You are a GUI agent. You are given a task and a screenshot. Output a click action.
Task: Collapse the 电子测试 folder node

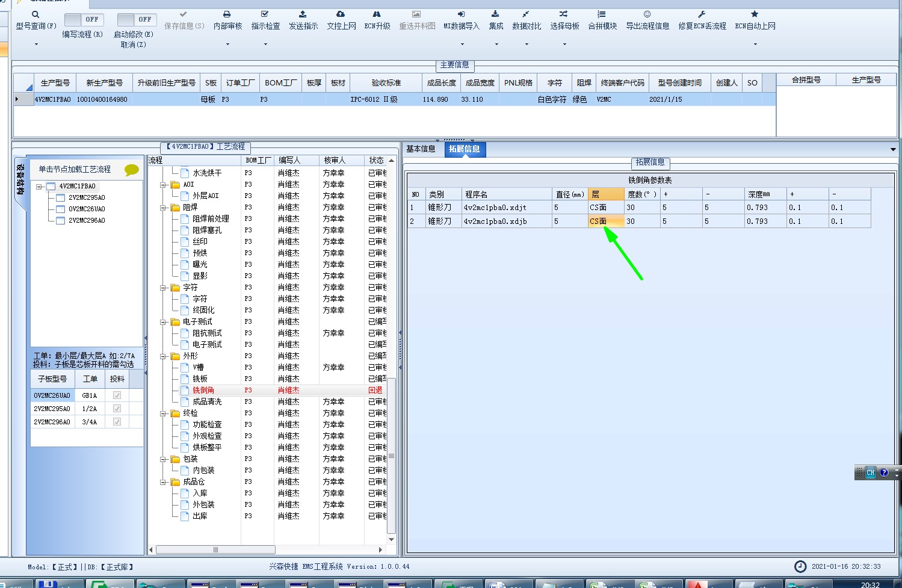pyautogui.click(x=163, y=322)
